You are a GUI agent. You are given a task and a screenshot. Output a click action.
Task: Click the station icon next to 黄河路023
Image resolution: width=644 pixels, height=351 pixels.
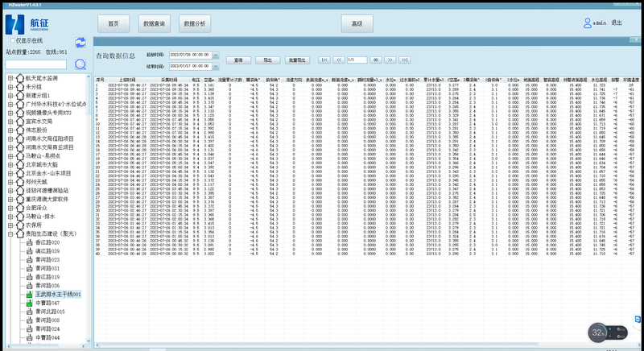point(30,259)
